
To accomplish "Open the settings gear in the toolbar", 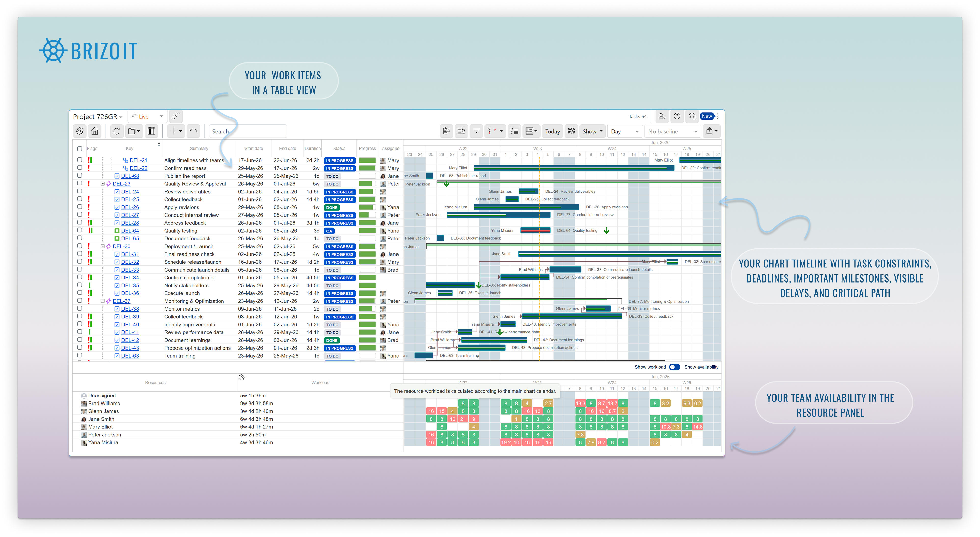I will [79, 131].
